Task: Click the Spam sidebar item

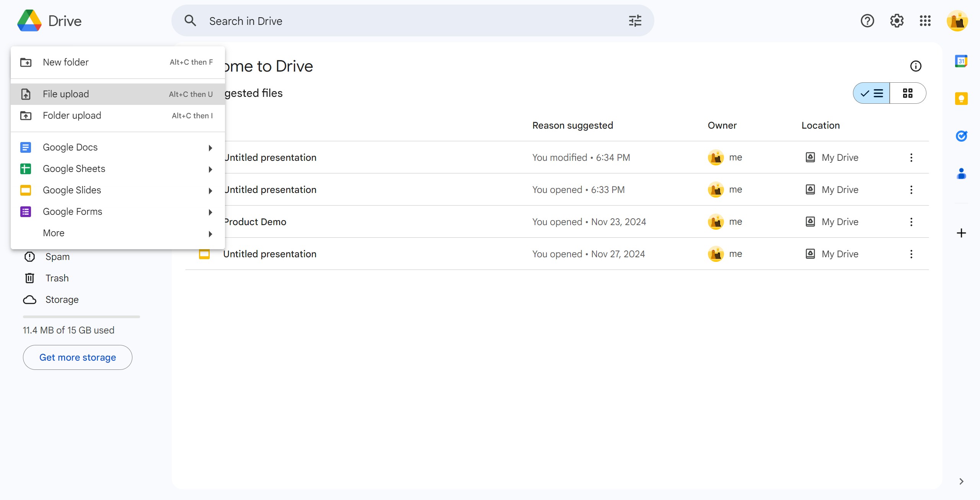Action: 57,257
